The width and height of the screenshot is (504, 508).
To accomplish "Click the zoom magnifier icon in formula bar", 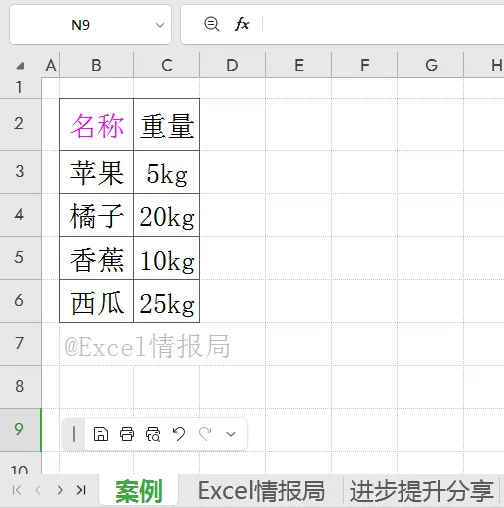I will (211, 24).
